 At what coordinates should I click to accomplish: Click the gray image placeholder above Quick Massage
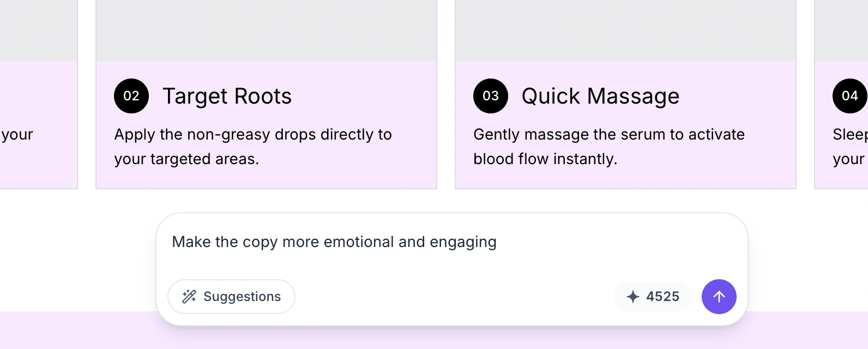[625, 30]
